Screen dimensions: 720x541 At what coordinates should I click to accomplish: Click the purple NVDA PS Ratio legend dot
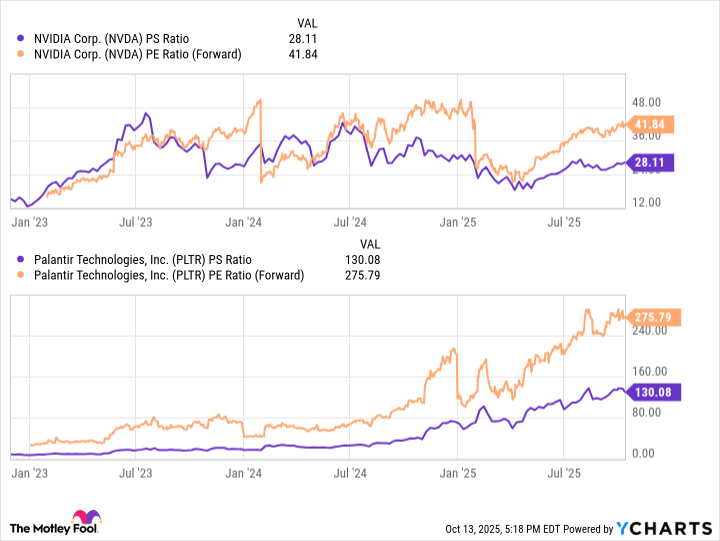coord(23,38)
